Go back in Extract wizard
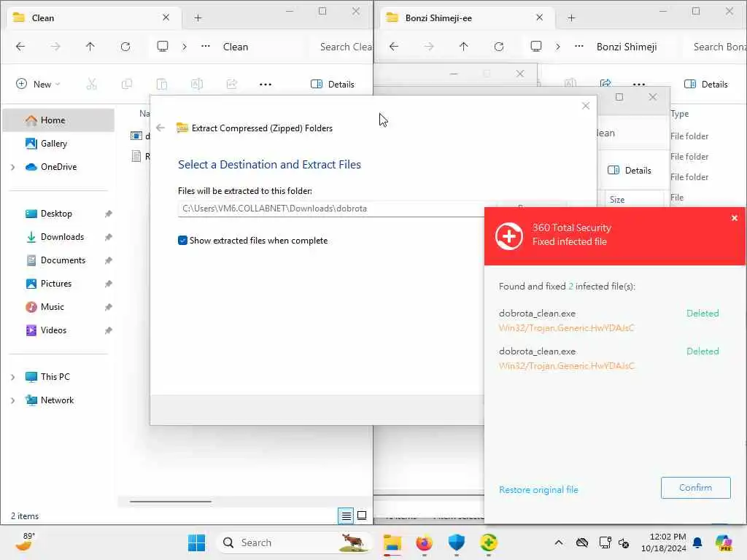 pos(160,128)
